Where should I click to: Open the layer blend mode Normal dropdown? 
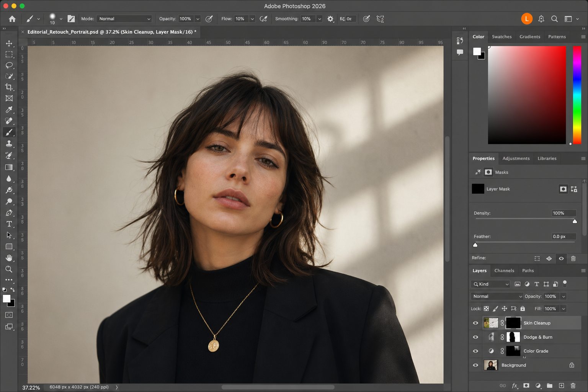pos(497,296)
